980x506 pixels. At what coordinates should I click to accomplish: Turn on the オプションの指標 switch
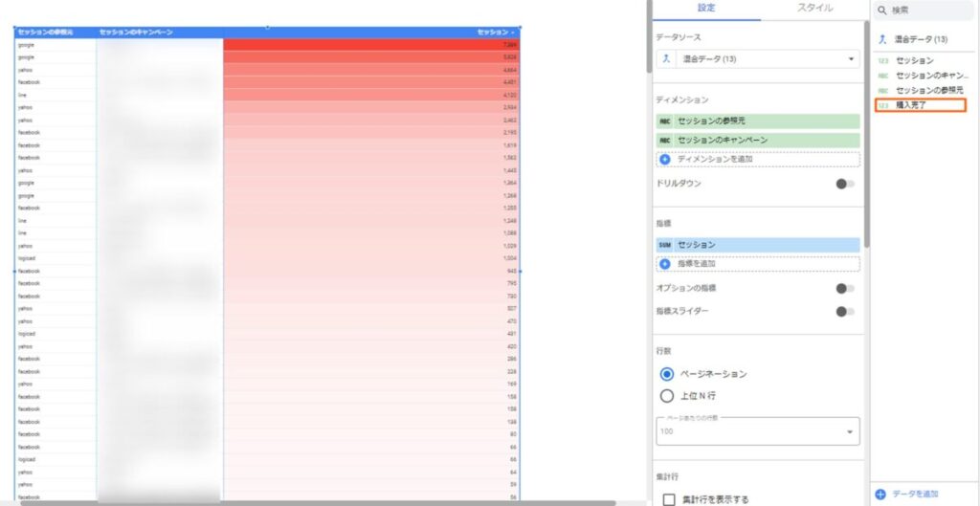point(844,288)
